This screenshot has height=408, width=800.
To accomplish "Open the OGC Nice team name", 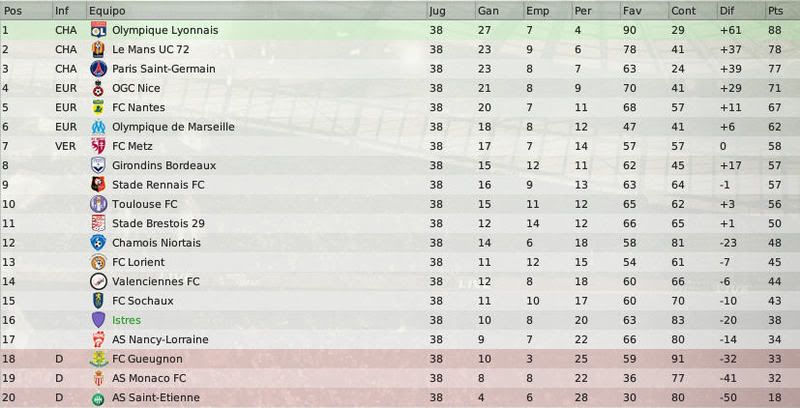I will [136, 88].
